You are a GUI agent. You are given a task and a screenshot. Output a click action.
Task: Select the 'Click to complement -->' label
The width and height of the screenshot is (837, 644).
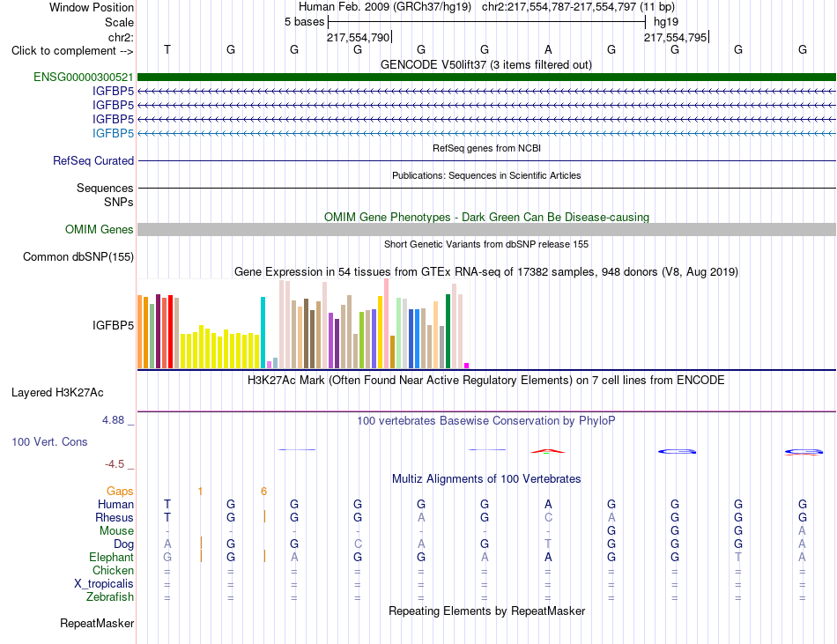pos(72,51)
